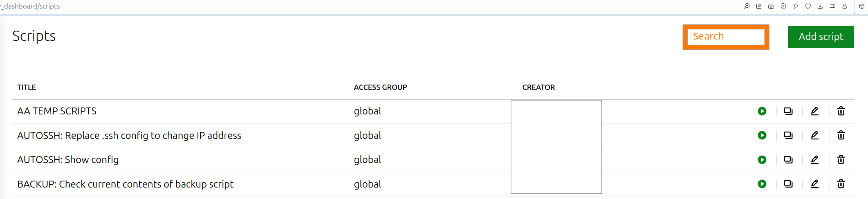Click the CREATOR column header
Image resolution: width=868 pixels, height=199 pixels.
[538, 87]
